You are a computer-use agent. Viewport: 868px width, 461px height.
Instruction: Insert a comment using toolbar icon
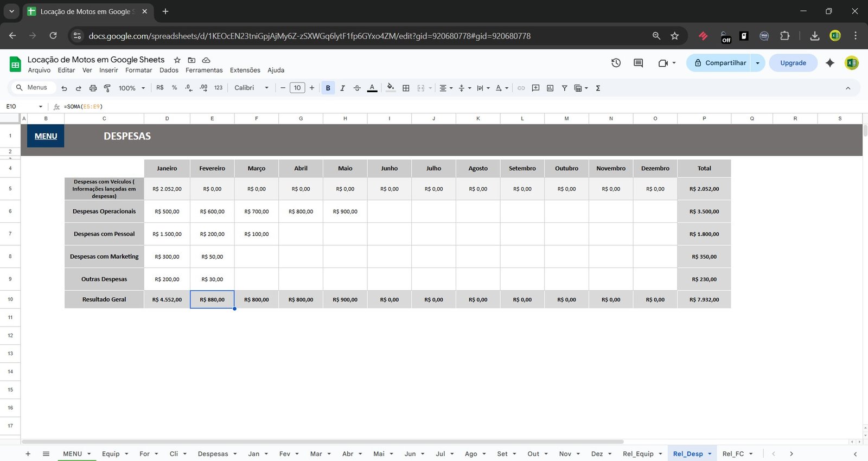(x=535, y=88)
